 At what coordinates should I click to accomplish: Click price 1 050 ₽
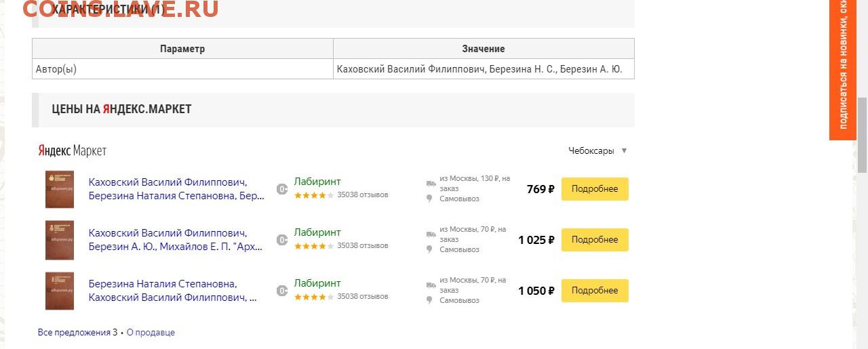click(x=536, y=291)
